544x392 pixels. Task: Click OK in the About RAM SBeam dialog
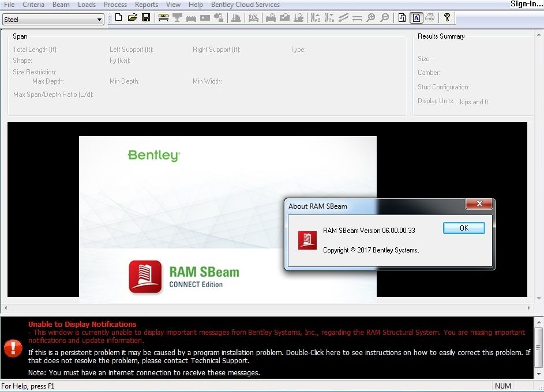(464, 228)
